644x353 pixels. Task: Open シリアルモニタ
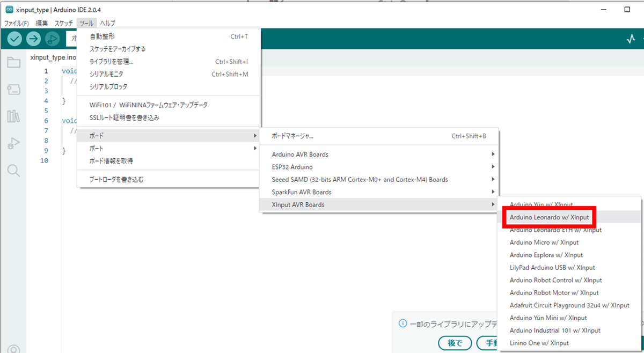tap(169, 74)
